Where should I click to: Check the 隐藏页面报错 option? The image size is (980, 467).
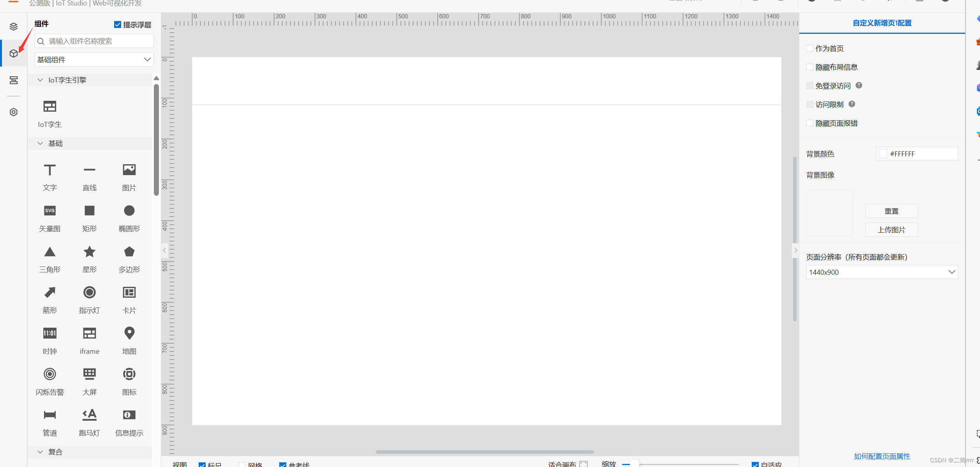(810, 123)
